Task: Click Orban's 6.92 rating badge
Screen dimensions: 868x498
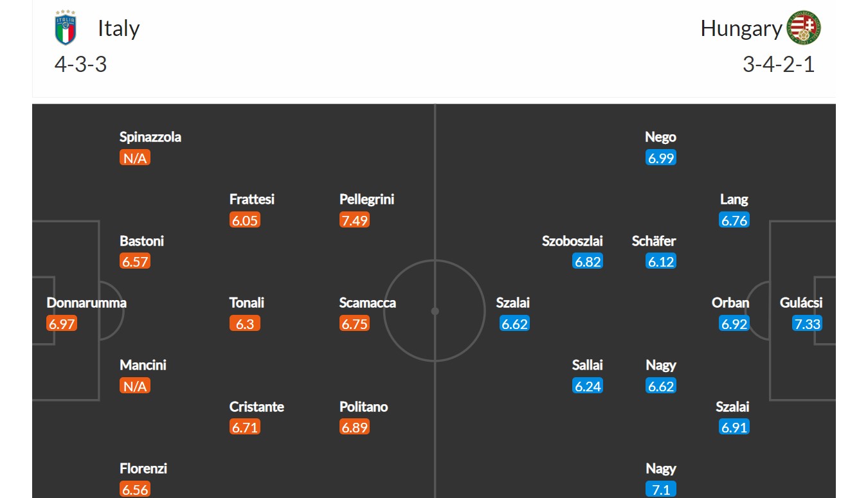Action: (734, 324)
